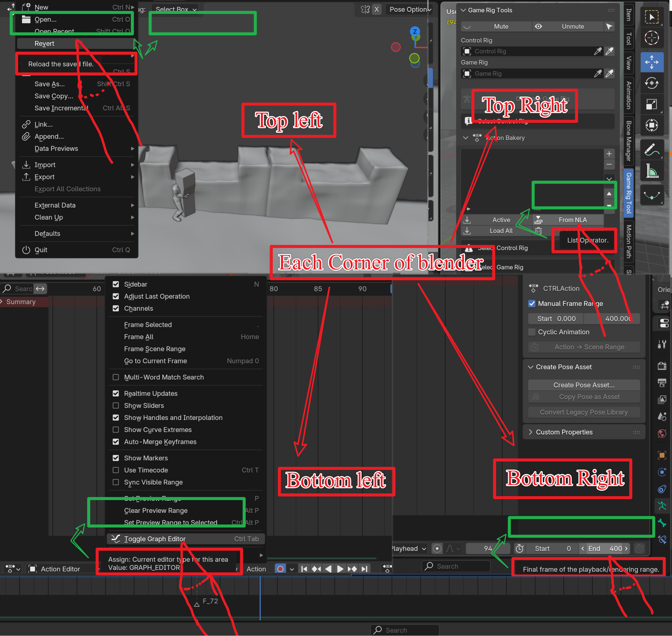Click the From NLA button

click(x=568, y=220)
